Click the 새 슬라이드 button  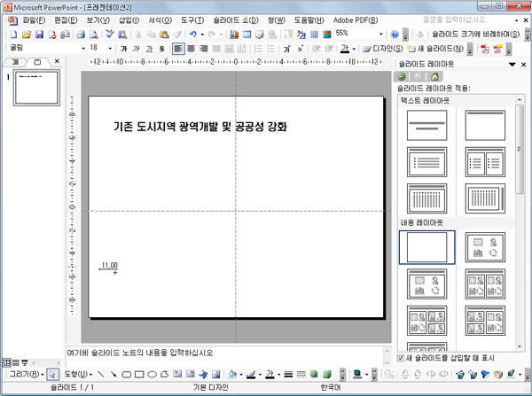click(458, 48)
